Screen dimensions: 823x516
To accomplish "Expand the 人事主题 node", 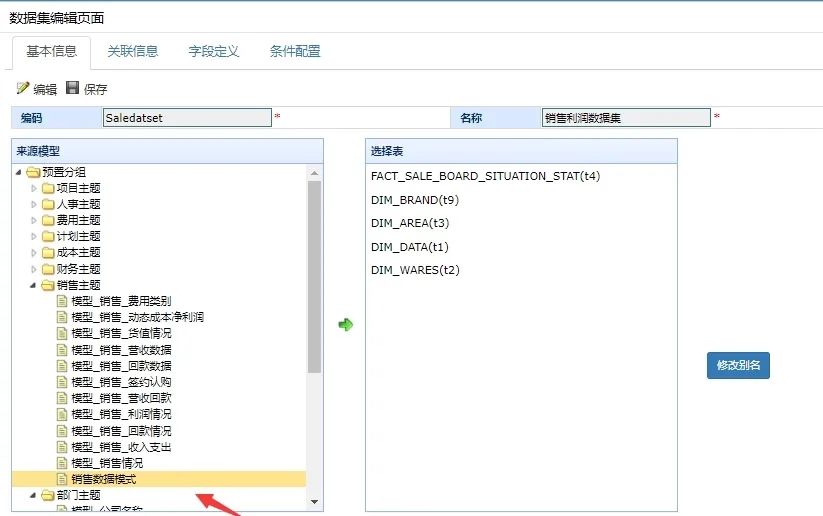I will pyautogui.click(x=34, y=204).
